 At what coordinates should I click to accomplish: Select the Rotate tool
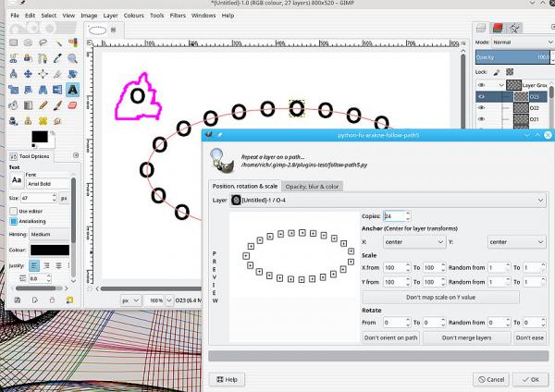(x=72, y=74)
